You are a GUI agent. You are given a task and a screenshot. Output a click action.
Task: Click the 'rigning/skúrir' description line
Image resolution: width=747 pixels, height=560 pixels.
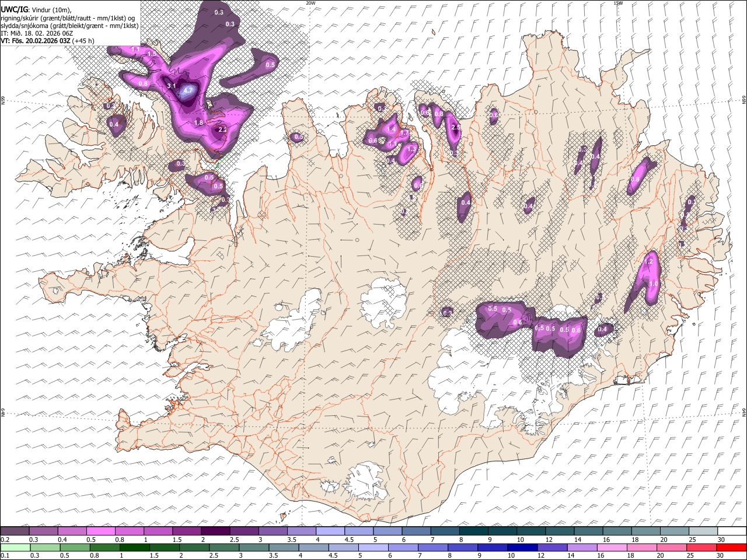click(69, 17)
